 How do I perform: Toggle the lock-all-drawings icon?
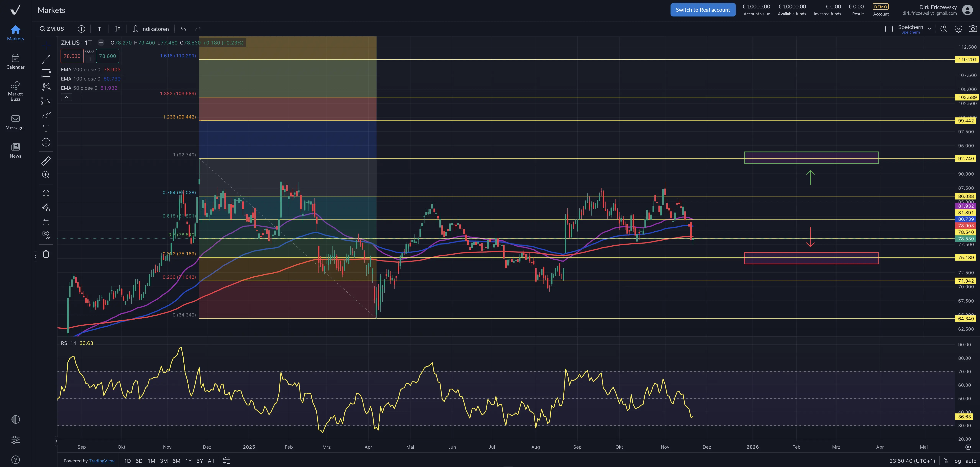46,221
